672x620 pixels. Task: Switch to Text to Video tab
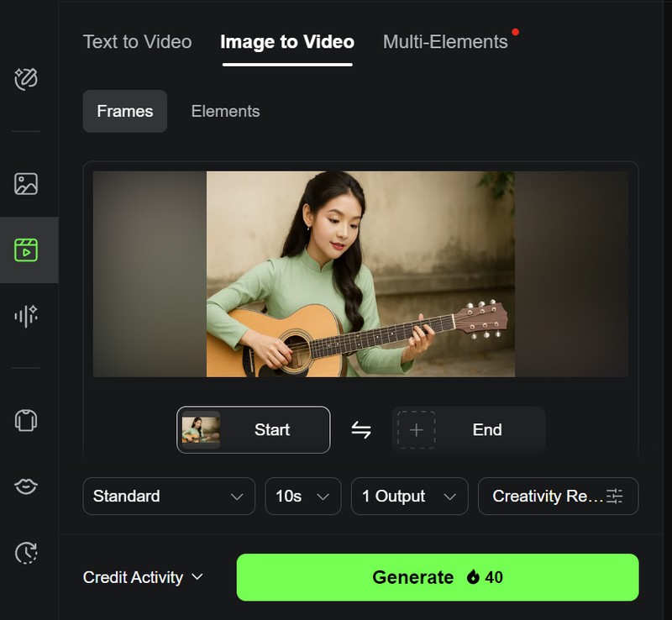point(137,42)
